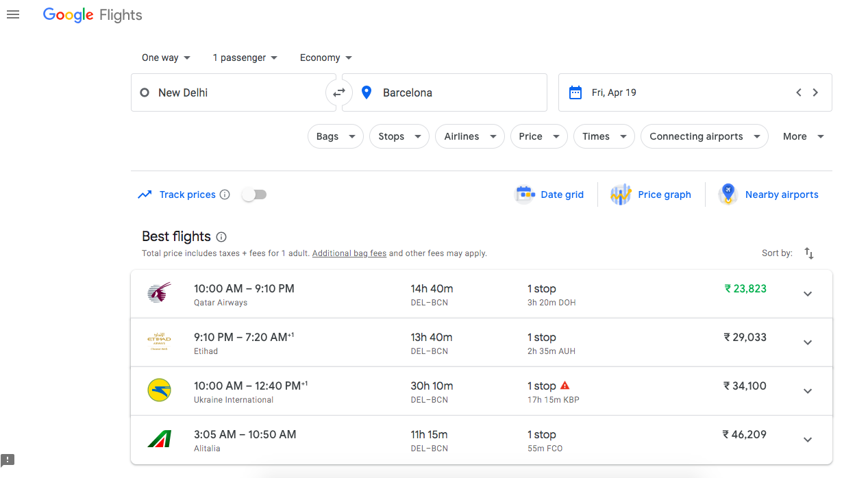Screen dimensions: 868x478
Task: Click the ₹ 46,209 price
Action: coord(745,434)
